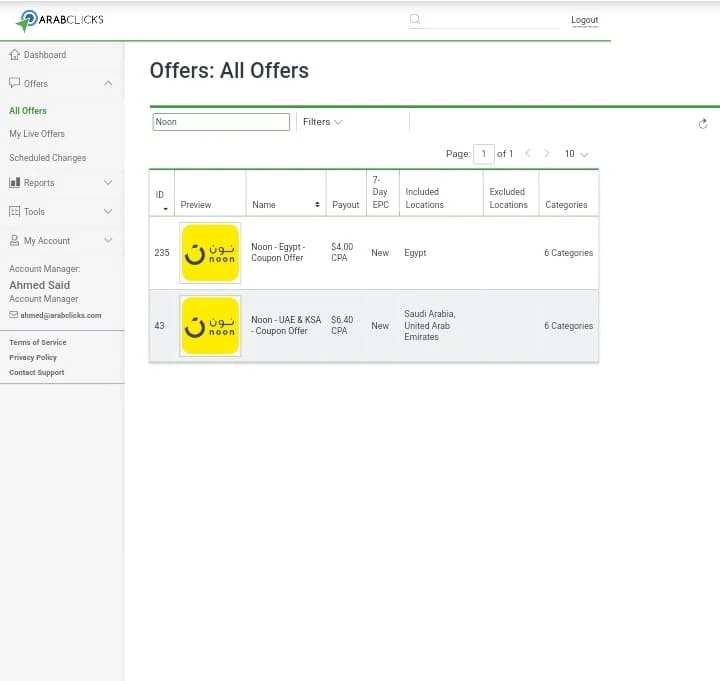The width and height of the screenshot is (720, 681).
Task: Expand the Tools menu chevron
Action: [108, 211]
